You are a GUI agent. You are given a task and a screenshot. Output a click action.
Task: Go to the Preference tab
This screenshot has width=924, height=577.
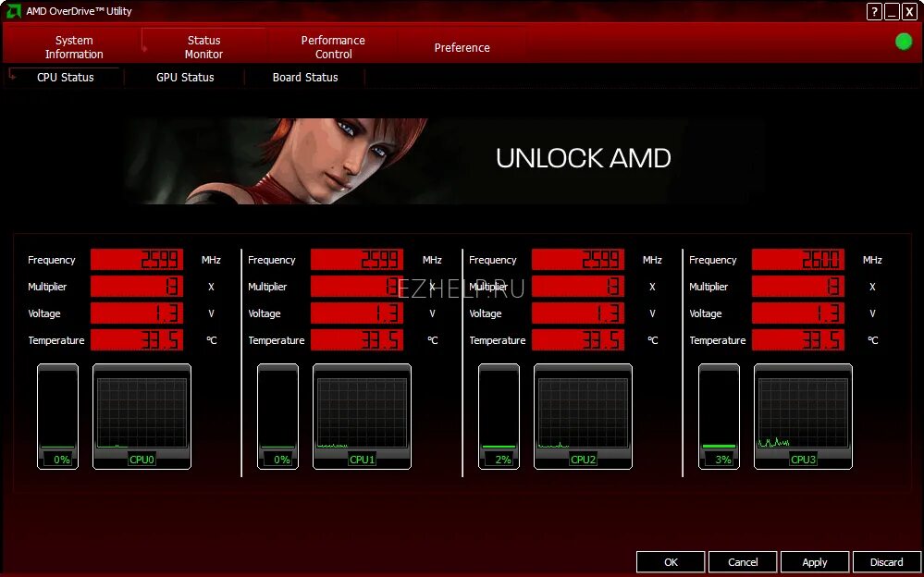462,48
